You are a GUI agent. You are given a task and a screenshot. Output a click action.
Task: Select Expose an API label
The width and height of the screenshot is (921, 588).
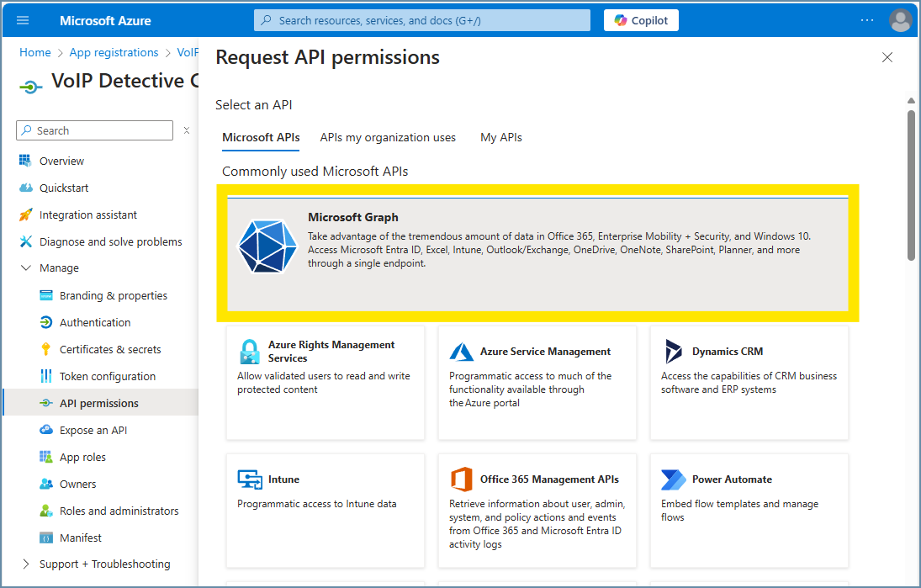[x=93, y=430]
